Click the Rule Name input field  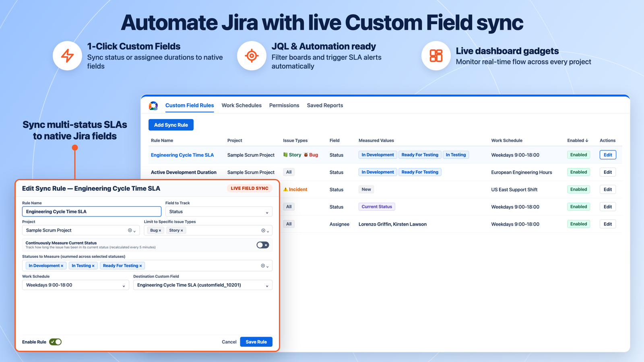pyautogui.click(x=92, y=212)
